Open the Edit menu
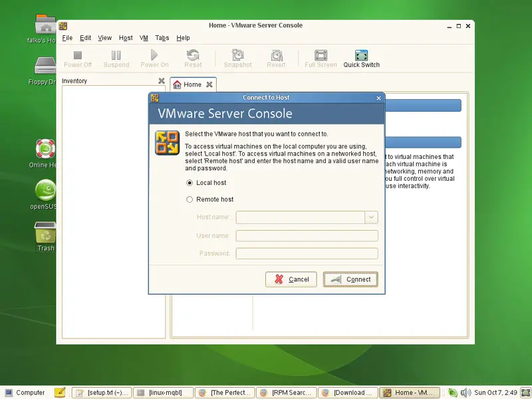This screenshot has height=399, width=532. click(86, 38)
